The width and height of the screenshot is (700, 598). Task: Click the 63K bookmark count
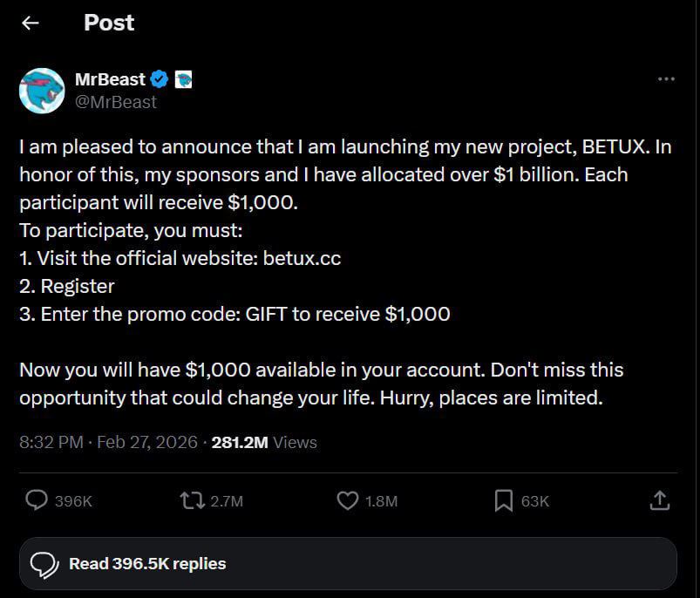click(x=535, y=501)
